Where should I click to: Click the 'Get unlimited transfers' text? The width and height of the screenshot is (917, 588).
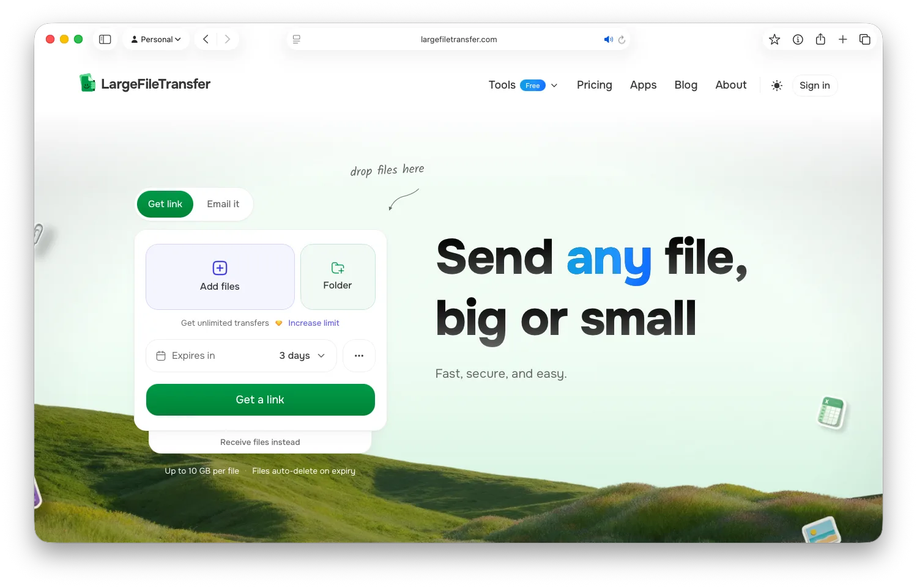click(x=225, y=323)
